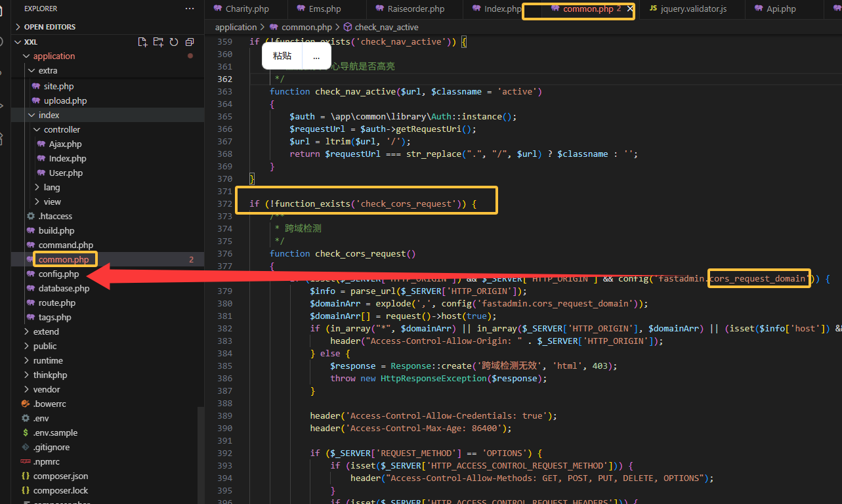The height and width of the screenshot is (504, 842).
Task: Open Index.php under controller folder
Action: [x=68, y=159]
